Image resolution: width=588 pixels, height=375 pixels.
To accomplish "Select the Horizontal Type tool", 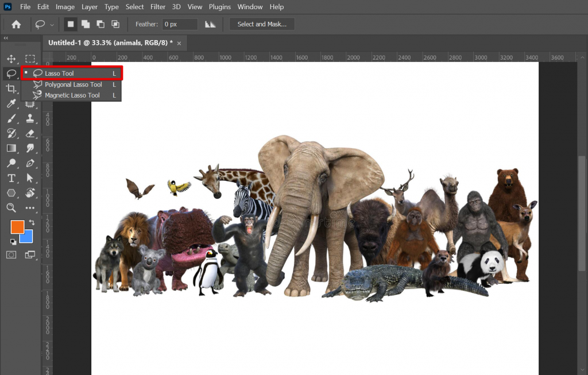I will point(11,178).
